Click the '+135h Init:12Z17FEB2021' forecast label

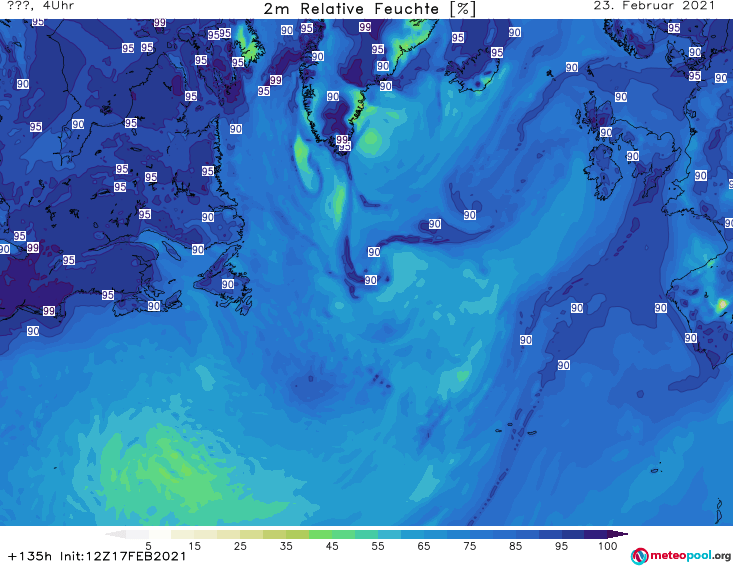(x=97, y=556)
